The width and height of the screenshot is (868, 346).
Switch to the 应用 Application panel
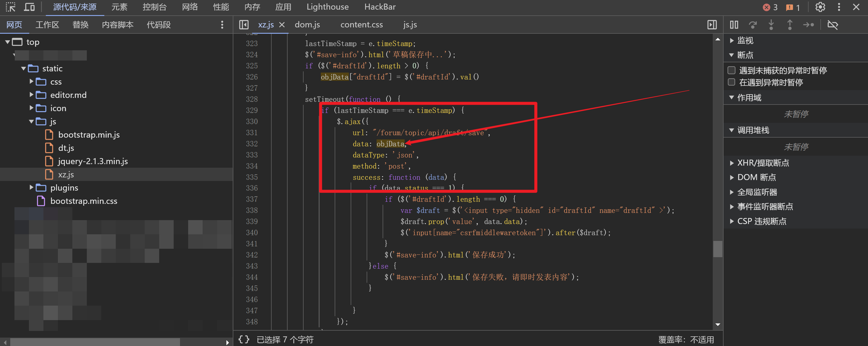[283, 7]
